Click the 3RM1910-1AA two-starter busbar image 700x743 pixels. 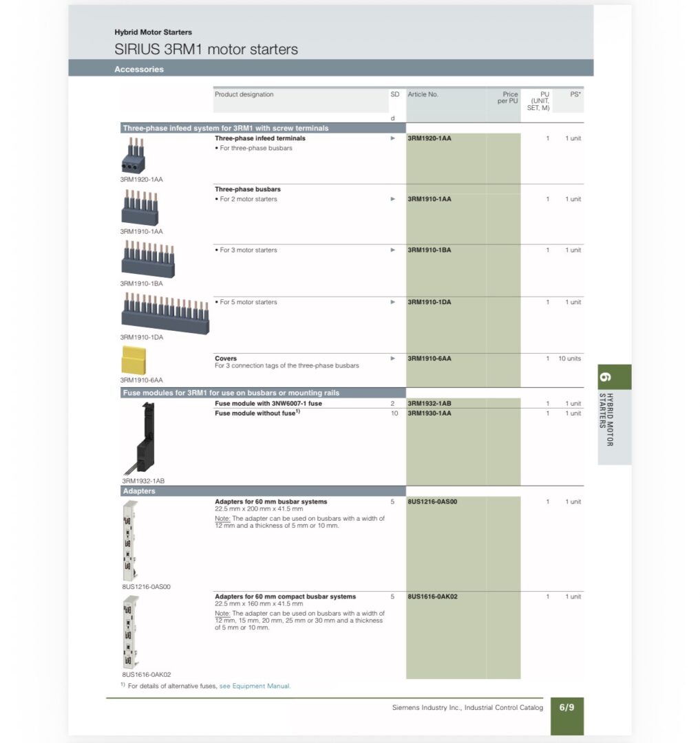[x=140, y=208]
